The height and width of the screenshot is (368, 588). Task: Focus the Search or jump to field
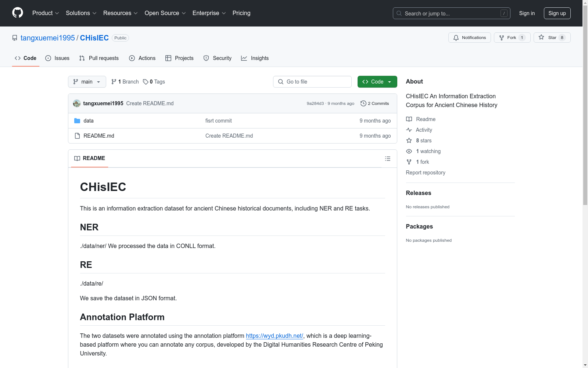point(452,13)
